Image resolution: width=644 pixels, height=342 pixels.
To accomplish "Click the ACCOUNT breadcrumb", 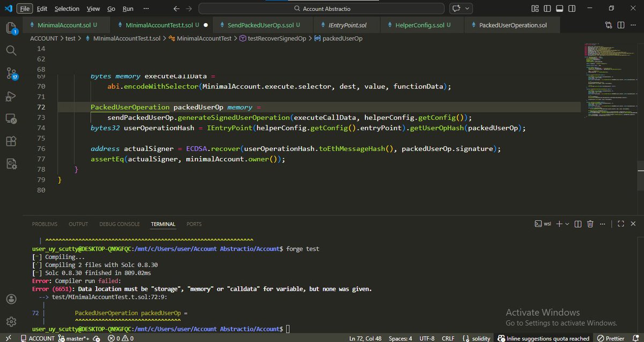I will 44,39.
